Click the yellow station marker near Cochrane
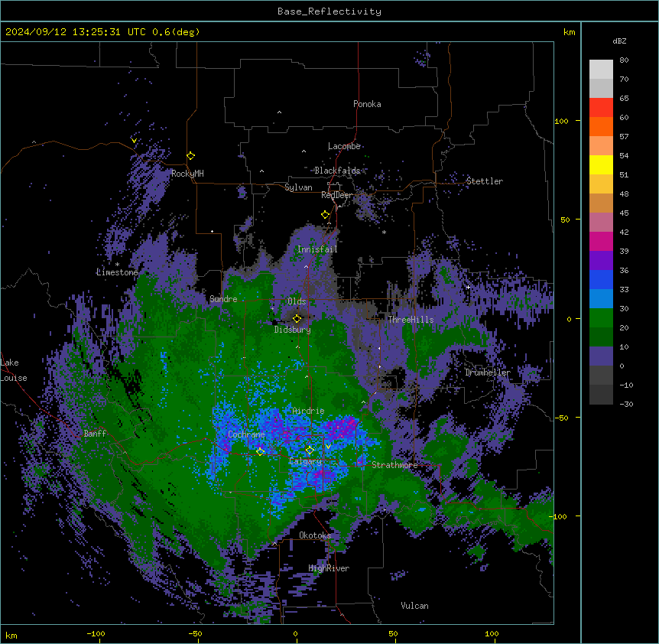 (x=260, y=452)
